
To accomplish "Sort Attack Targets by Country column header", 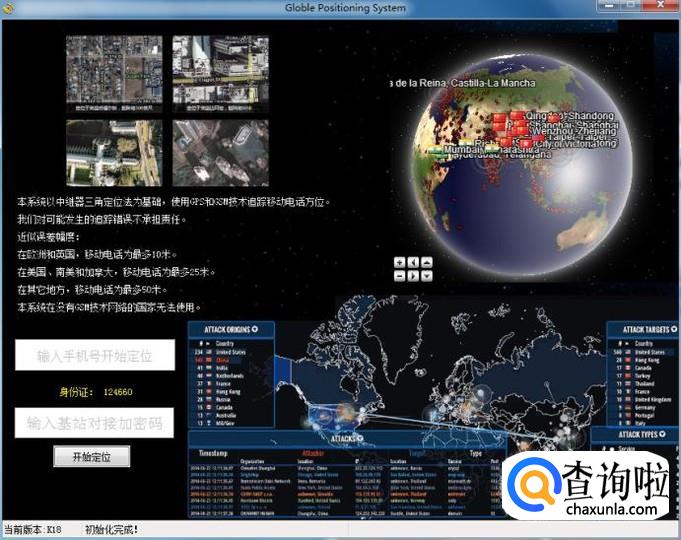I will coord(644,344).
